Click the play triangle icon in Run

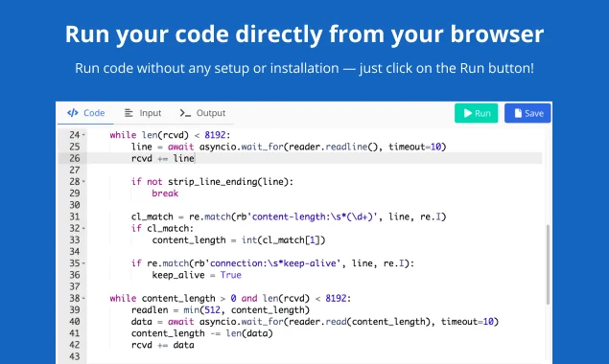coord(468,113)
